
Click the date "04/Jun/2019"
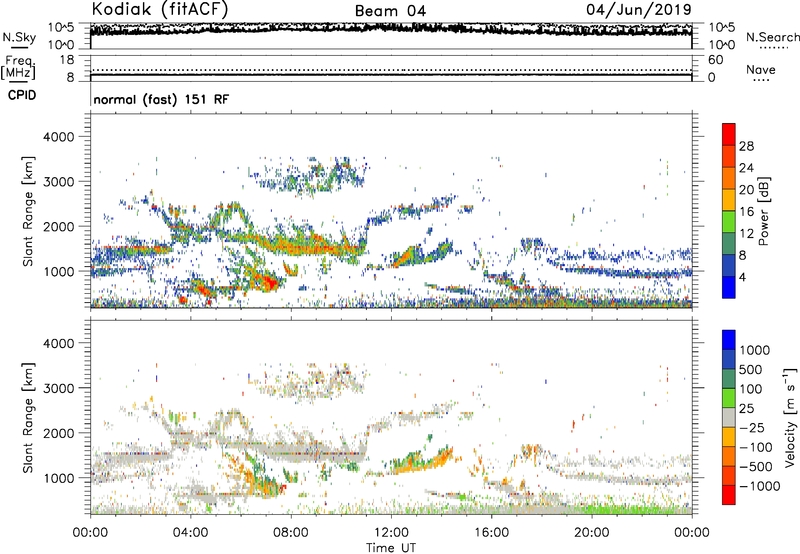[x=638, y=10]
